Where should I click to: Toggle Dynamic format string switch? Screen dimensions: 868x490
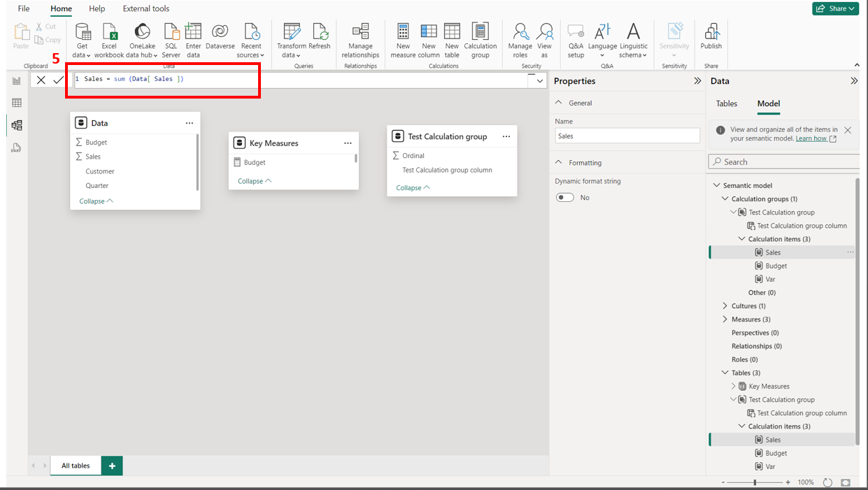pos(565,198)
